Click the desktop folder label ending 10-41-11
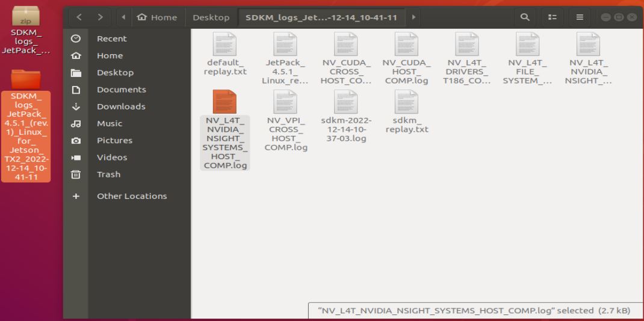 coord(26,136)
